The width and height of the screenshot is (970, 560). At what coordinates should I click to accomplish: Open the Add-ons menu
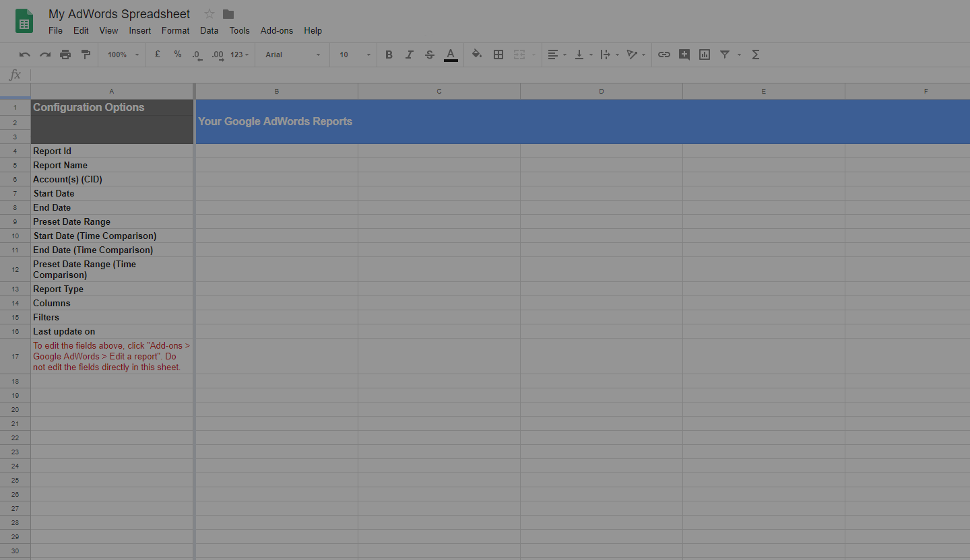(277, 30)
